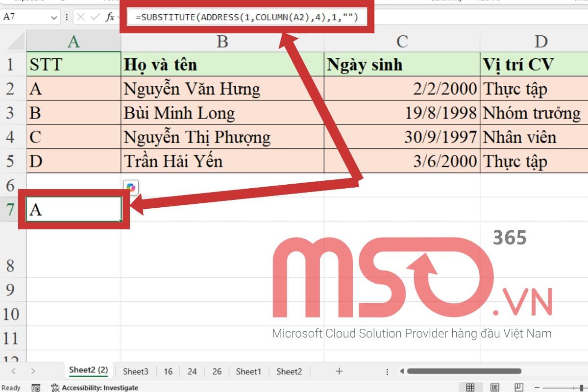This screenshot has width=588, height=392.
Task: Click Accessibility: Investigate in status bar
Action: [96, 388]
